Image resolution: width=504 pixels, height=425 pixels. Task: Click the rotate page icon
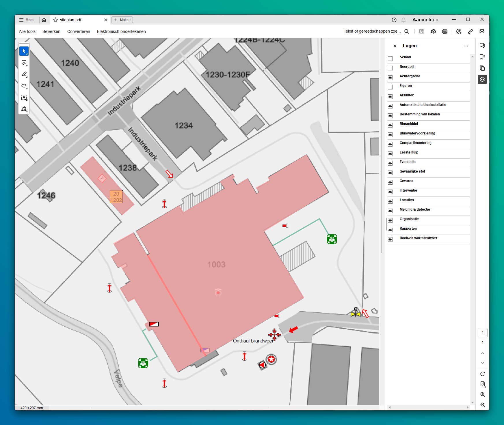pyautogui.click(x=482, y=374)
